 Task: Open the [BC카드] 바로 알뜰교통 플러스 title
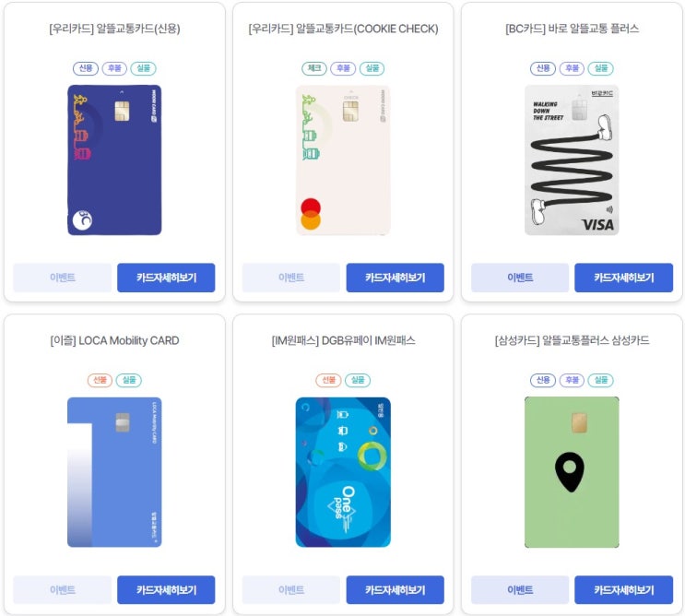point(572,29)
